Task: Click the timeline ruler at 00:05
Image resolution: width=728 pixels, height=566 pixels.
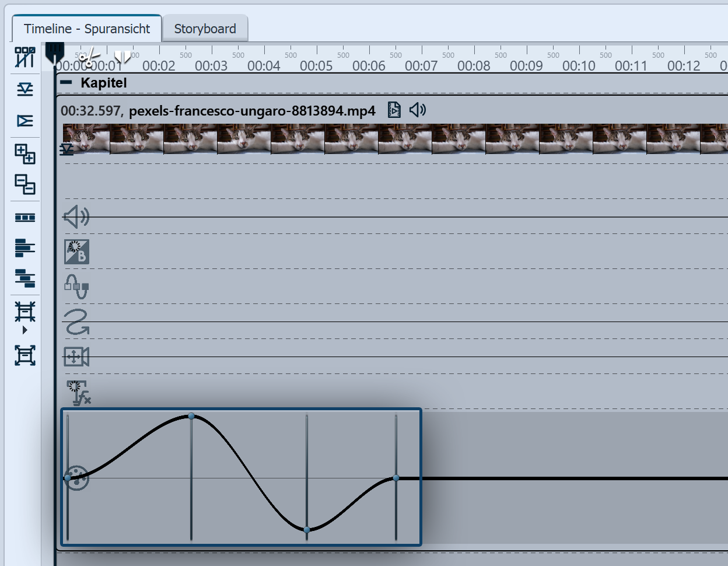Action: 317,65
